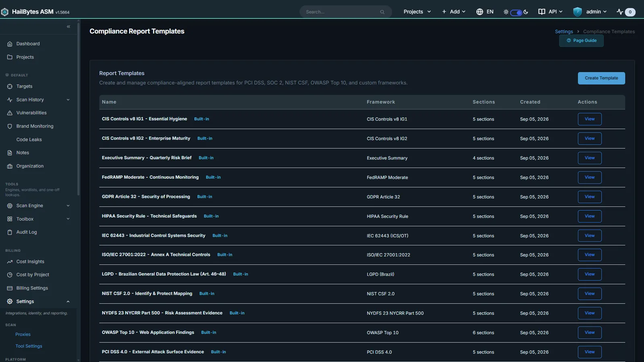
Task: Click the Organization briefcase icon
Action: tap(10, 166)
